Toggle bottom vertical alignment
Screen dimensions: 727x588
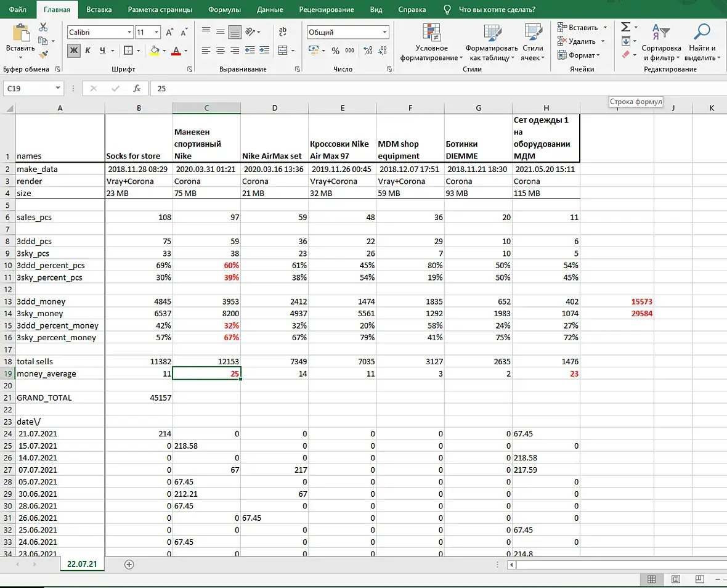pyautogui.click(x=235, y=31)
